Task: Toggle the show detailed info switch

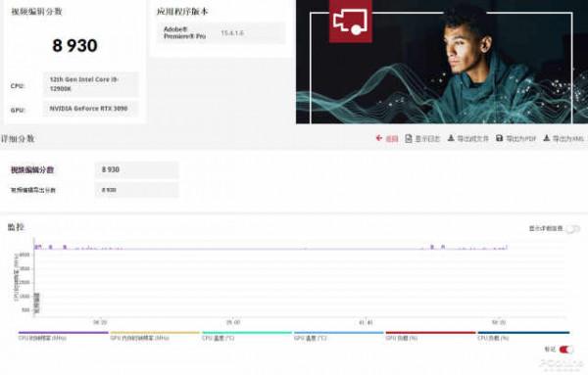Action: pyautogui.click(x=572, y=228)
